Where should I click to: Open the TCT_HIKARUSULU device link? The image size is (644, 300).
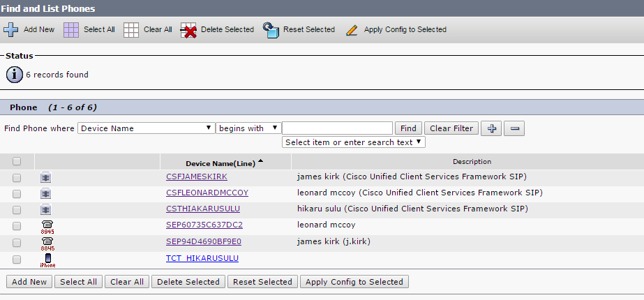(x=202, y=259)
